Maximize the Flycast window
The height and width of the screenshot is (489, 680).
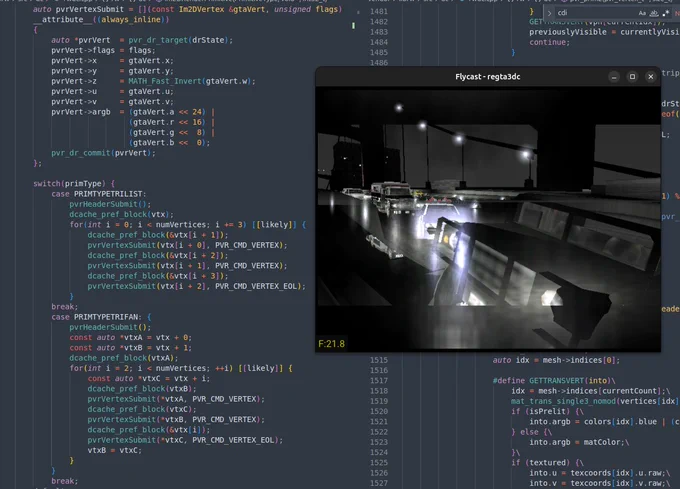(x=632, y=77)
